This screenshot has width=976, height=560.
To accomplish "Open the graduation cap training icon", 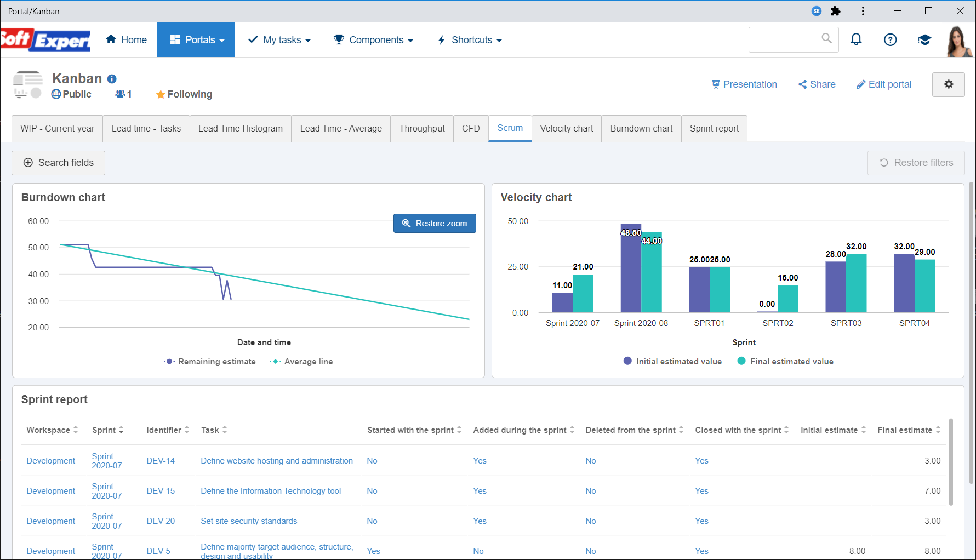I will click(x=924, y=39).
